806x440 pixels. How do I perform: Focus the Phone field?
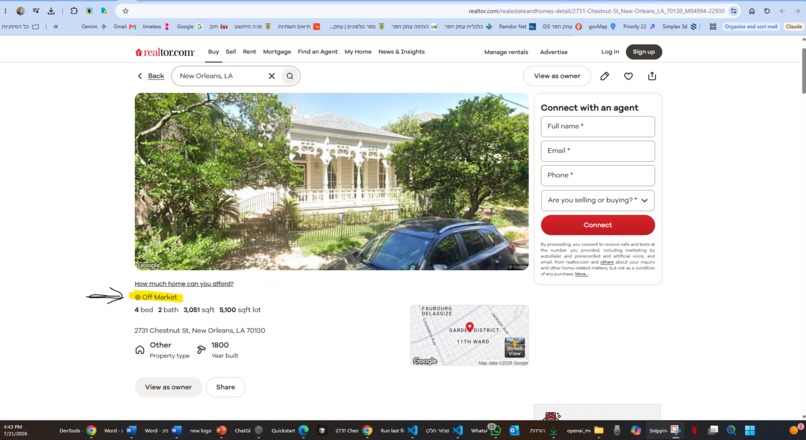click(x=598, y=176)
